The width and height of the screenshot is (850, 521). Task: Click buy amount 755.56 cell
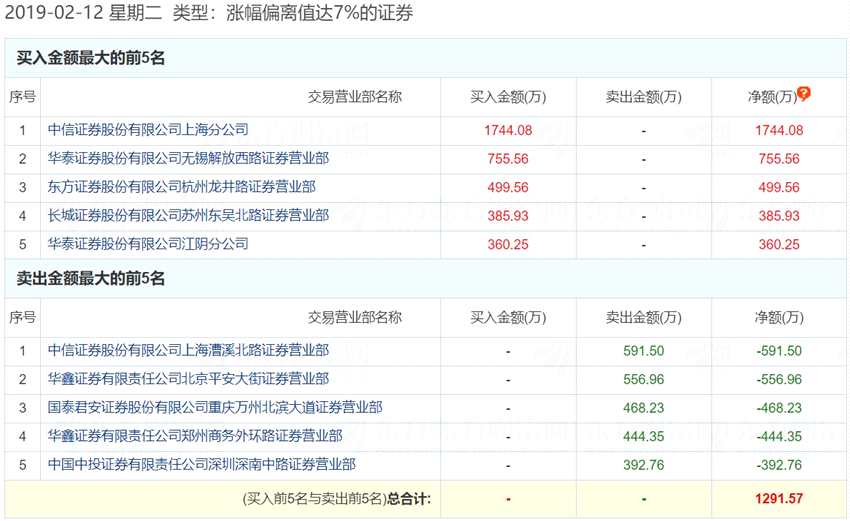508,159
